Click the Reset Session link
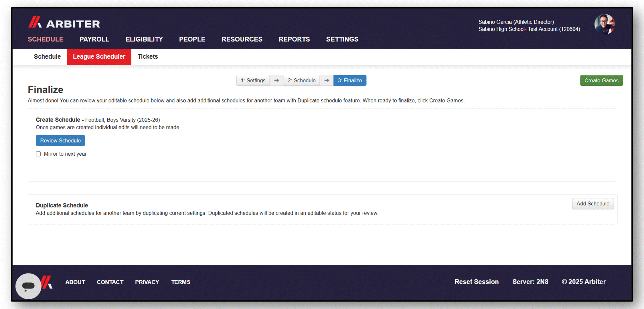The width and height of the screenshot is (644, 309). (x=477, y=282)
